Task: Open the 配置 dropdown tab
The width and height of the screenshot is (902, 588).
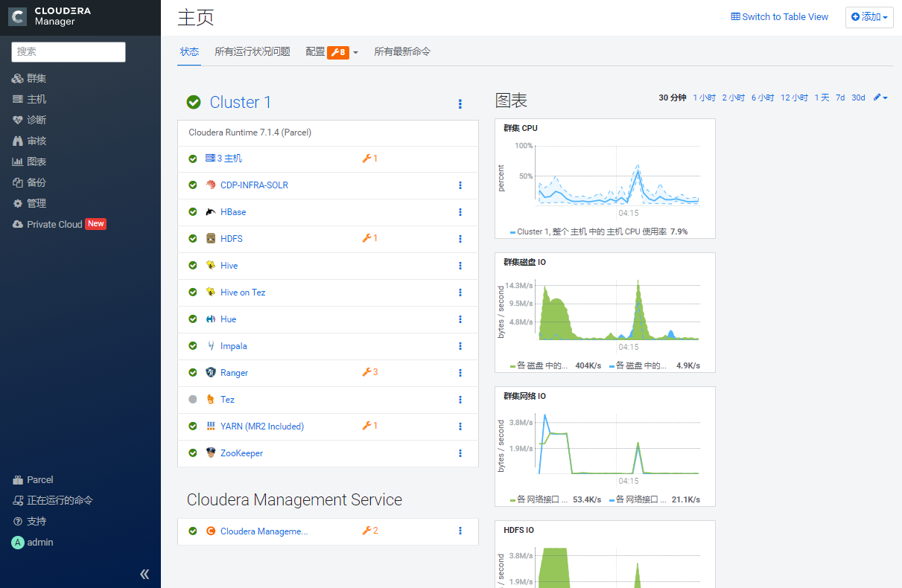Action: pos(332,52)
